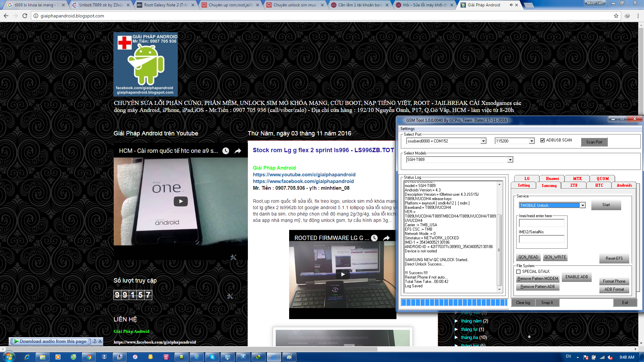
Task: Switch to the LG tab
Action: 527,179
